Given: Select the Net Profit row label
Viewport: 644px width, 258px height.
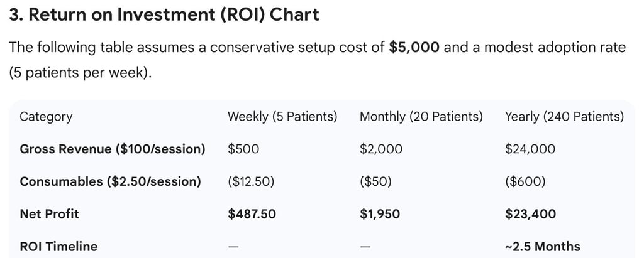Looking at the screenshot, I should pyautogui.click(x=50, y=214).
